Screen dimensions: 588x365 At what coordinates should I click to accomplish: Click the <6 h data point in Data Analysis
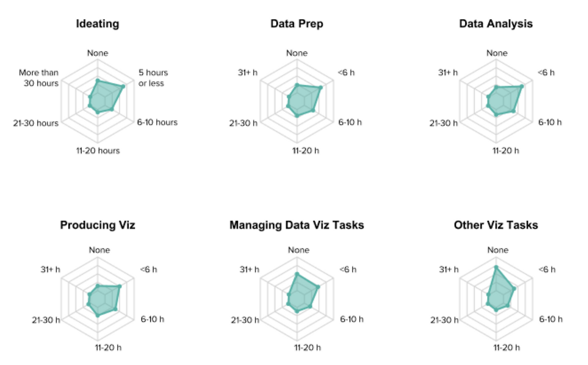point(521,86)
